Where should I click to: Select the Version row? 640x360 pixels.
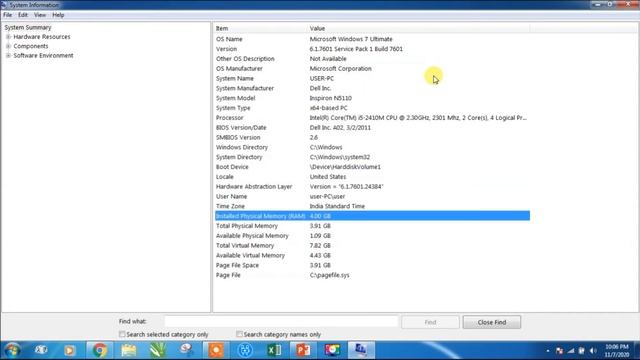pos(372,49)
